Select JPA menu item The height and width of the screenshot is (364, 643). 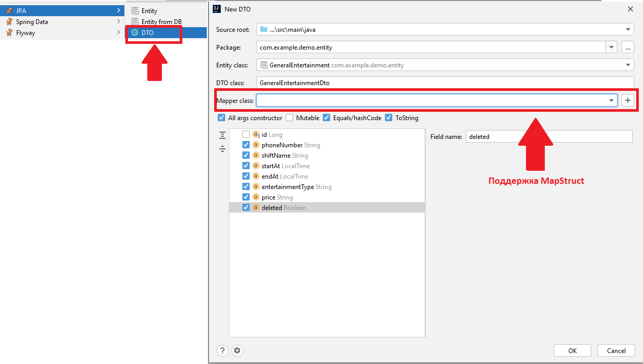[x=62, y=10]
